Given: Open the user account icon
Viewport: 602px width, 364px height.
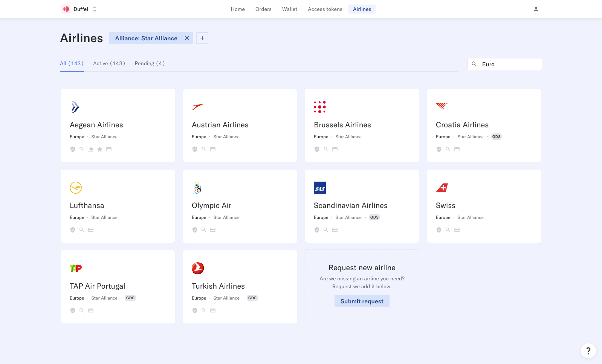Looking at the screenshot, I should [x=536, y=9].
